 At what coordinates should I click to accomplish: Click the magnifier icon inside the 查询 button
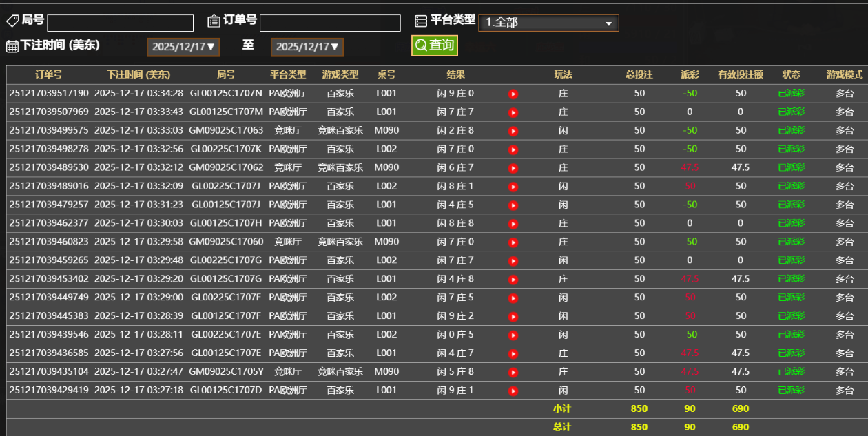click(x=420, y=45)
